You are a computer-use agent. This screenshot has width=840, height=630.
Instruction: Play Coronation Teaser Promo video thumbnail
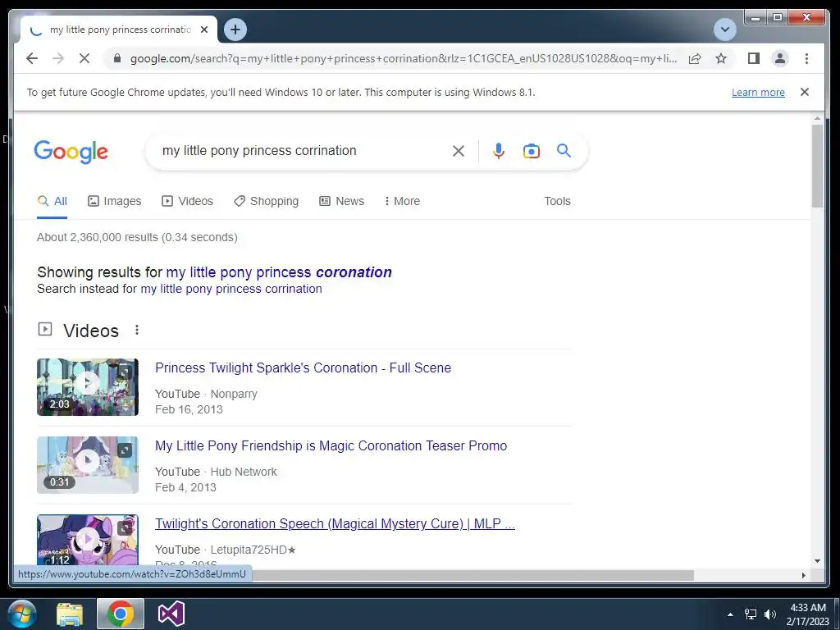point(87,465)
